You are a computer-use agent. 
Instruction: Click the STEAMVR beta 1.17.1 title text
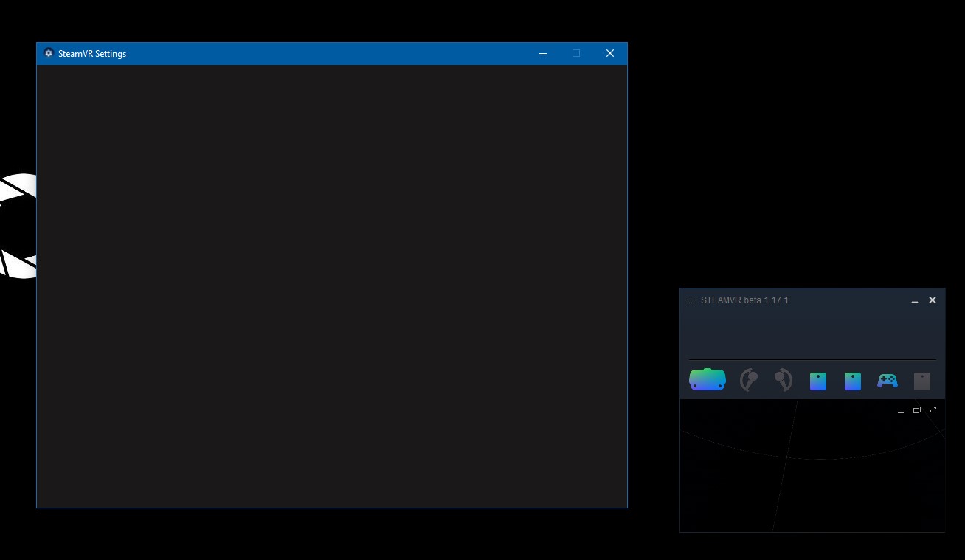click(x=744, y=300)
